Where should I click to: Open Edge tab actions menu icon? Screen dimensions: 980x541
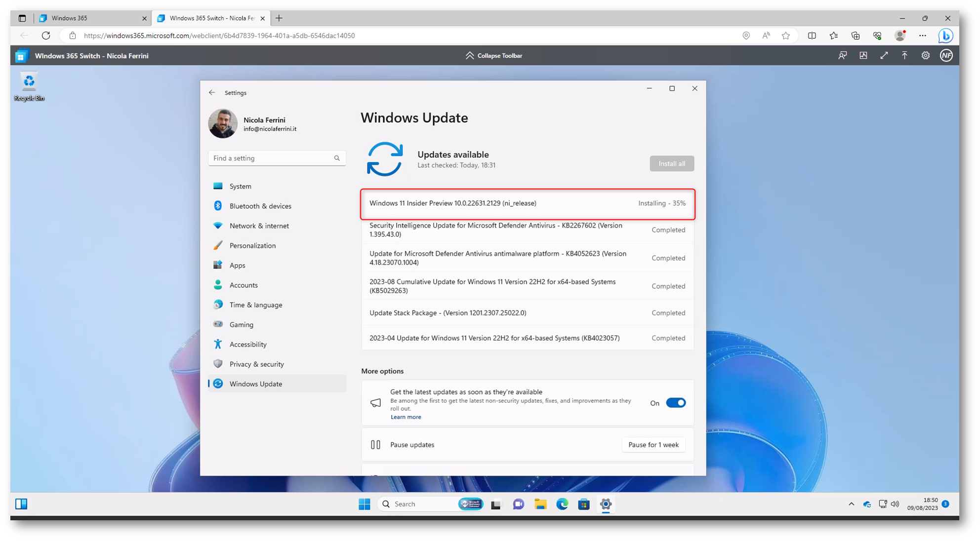pyautogui.click(x=22, y=18)
